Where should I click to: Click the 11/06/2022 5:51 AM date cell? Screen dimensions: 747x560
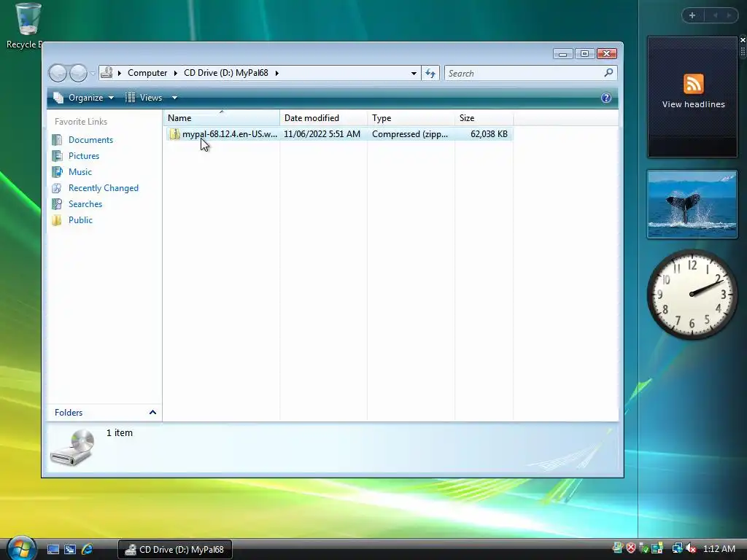tap(322, 134)
